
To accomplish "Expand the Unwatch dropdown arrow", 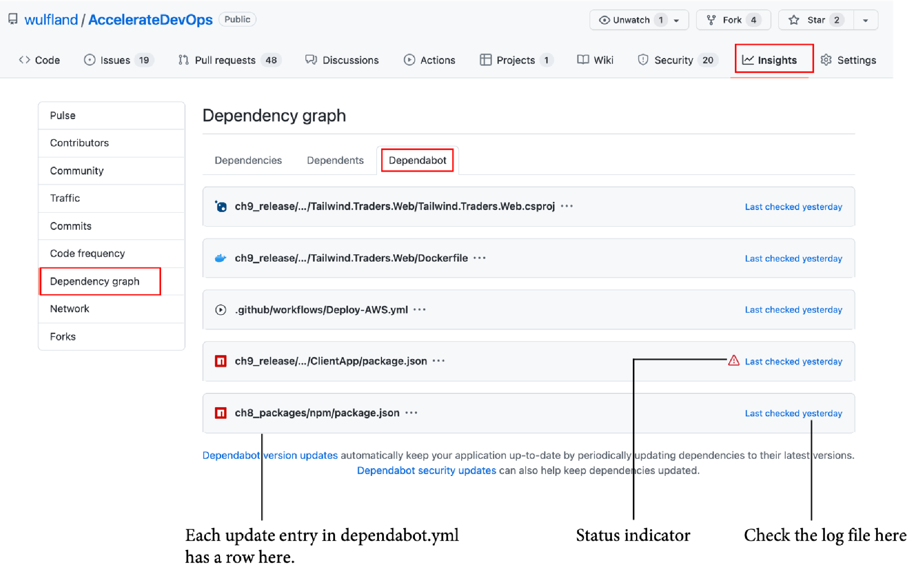I will click(677, 20).
